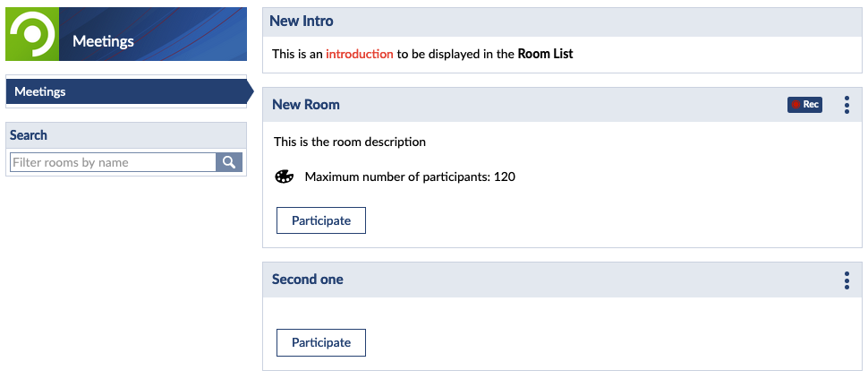Click the Maximum number of participants text
The width and height of the screenshot is (868, 379).
click(410, 177)
